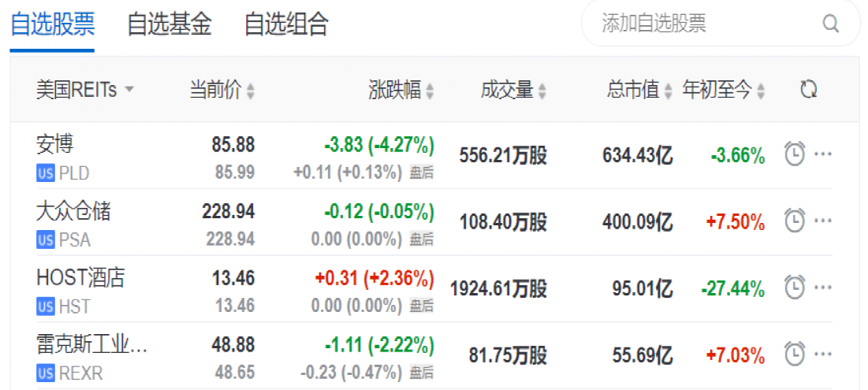Open more options for the 安博 row
The image size is (868, 390).
point(823,154)
